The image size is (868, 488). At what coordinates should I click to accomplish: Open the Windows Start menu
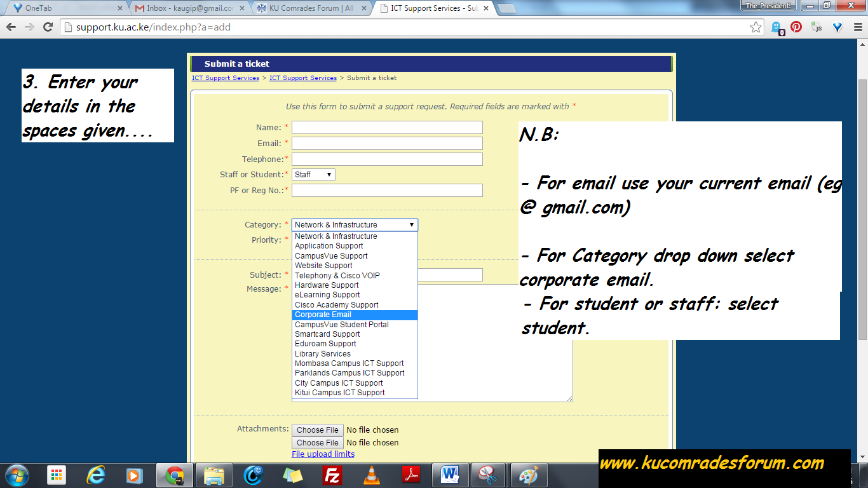pos(16,475)
